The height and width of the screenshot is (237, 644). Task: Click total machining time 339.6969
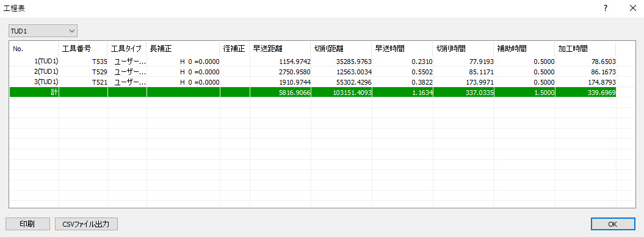pos(602,93)
